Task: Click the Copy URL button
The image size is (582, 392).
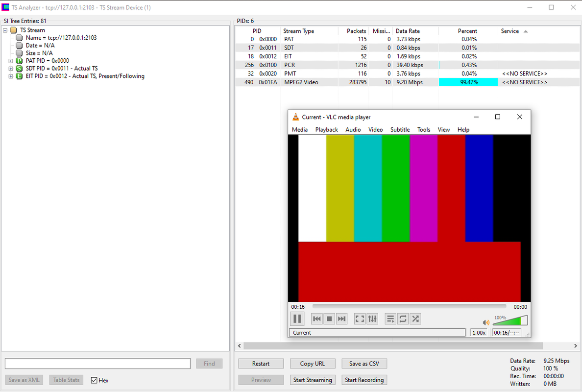Action: coord(313,364)
